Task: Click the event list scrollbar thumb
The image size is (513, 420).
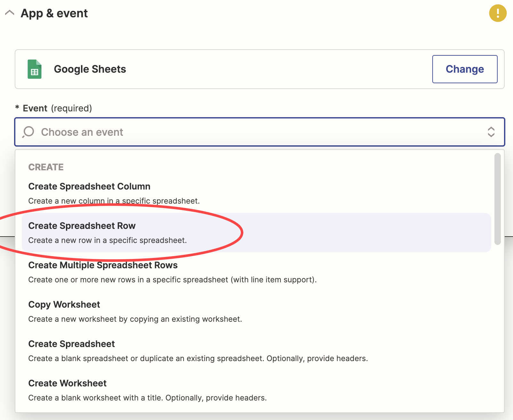Action: 497,199
